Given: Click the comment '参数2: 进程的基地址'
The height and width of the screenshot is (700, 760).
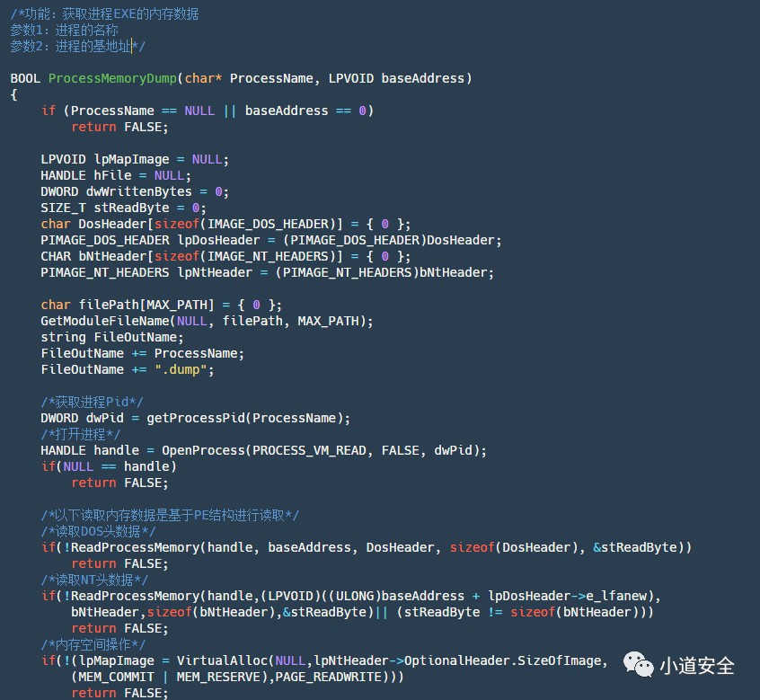Looking at the screenshot, I should [77, 46].
